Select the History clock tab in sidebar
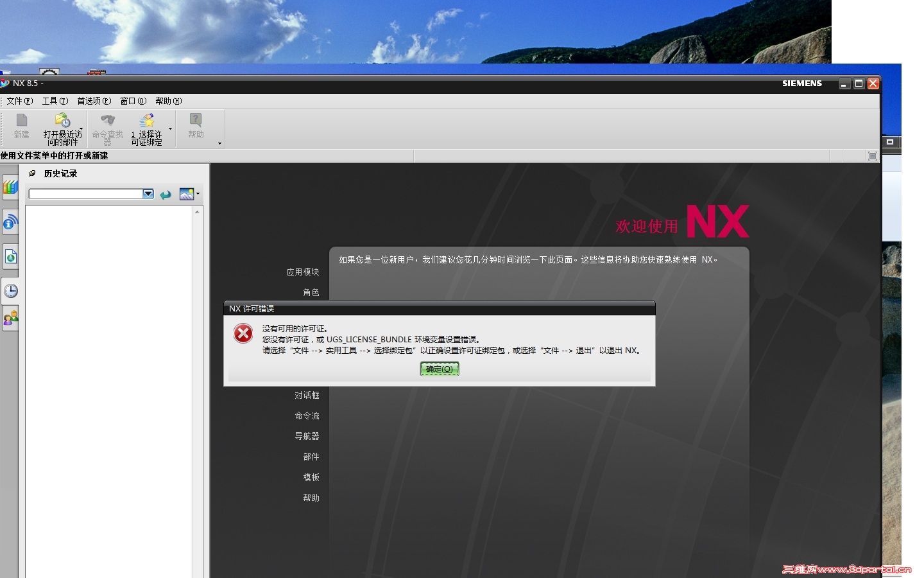Image resolution: width=924 pixels, height=578 pixels. (x=10, y=291)
